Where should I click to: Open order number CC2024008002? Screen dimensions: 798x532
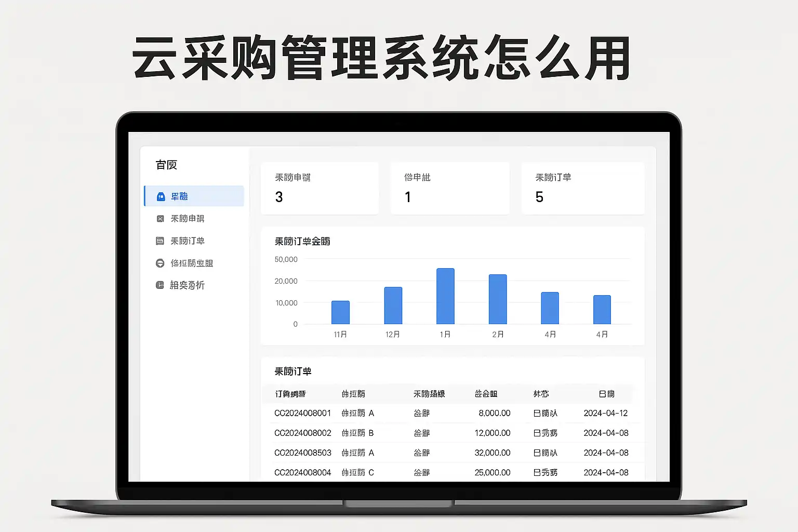point(302,433)
